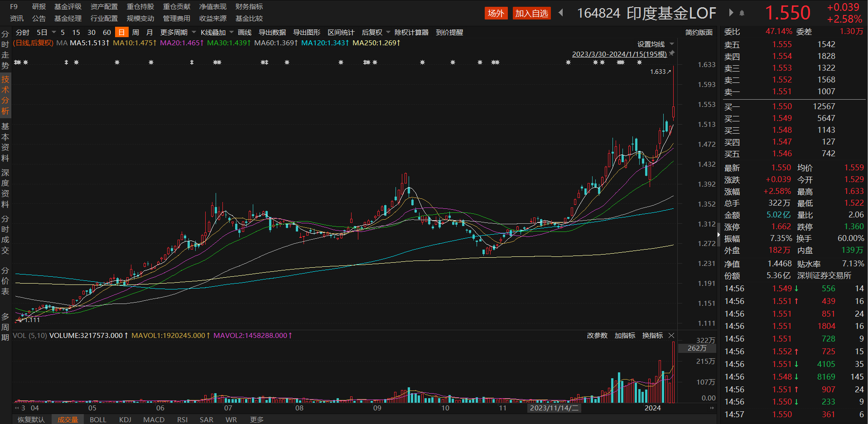
Task: Collapse the right quote side panel
Action: (719, 235)
